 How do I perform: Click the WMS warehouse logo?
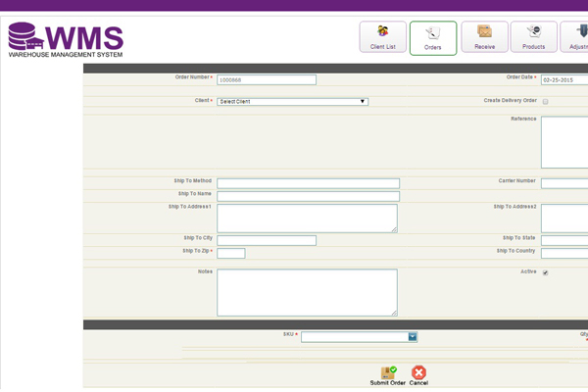pyautogui.click(x=66, y=39)
